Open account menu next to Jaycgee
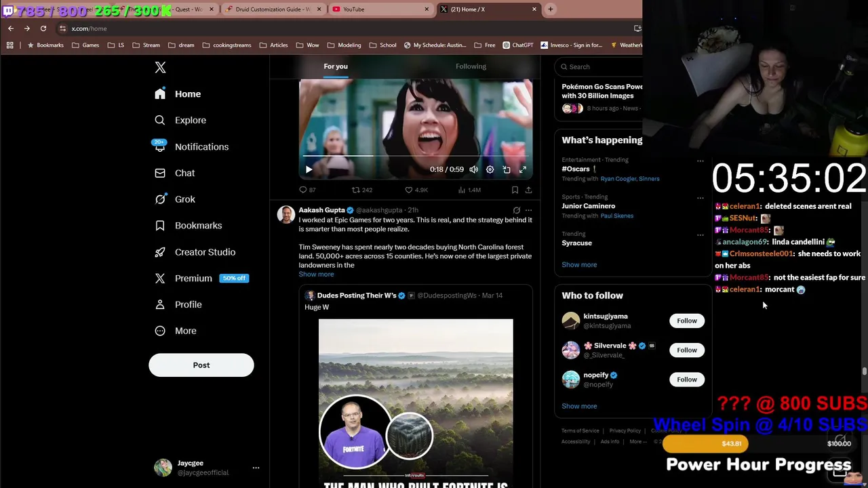868x488 pixels. [x=256, y=468]
